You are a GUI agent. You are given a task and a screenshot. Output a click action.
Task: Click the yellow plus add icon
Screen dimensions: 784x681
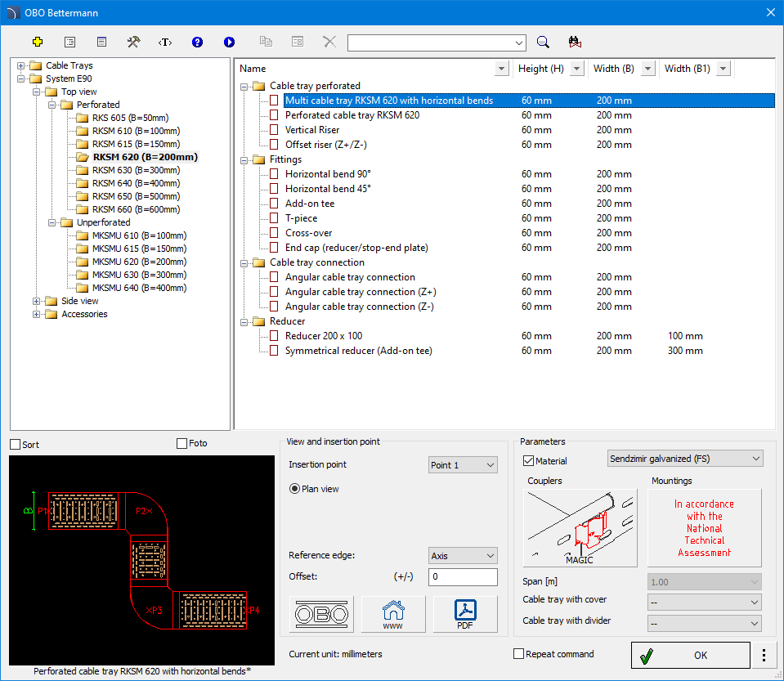click(x=37, y=42)
